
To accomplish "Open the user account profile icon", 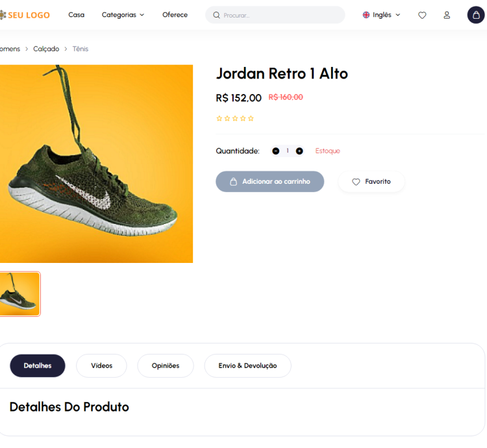I will tap(447, 15).
